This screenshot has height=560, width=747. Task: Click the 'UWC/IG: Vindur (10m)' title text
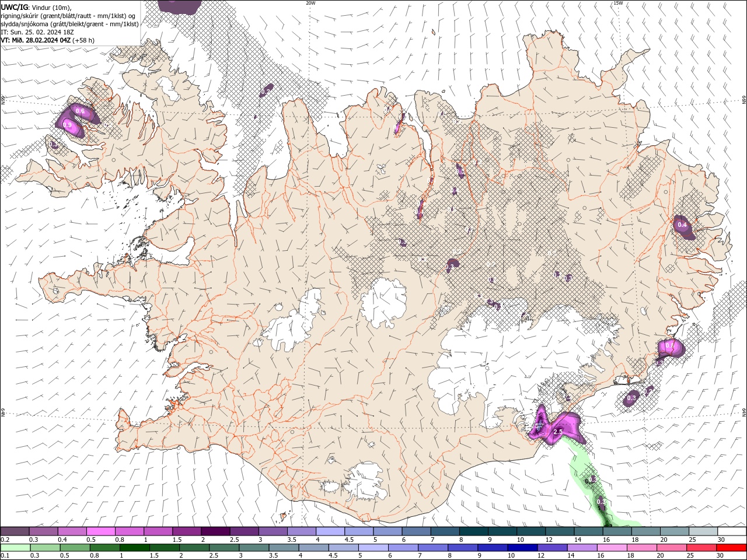tap(35, 7)
